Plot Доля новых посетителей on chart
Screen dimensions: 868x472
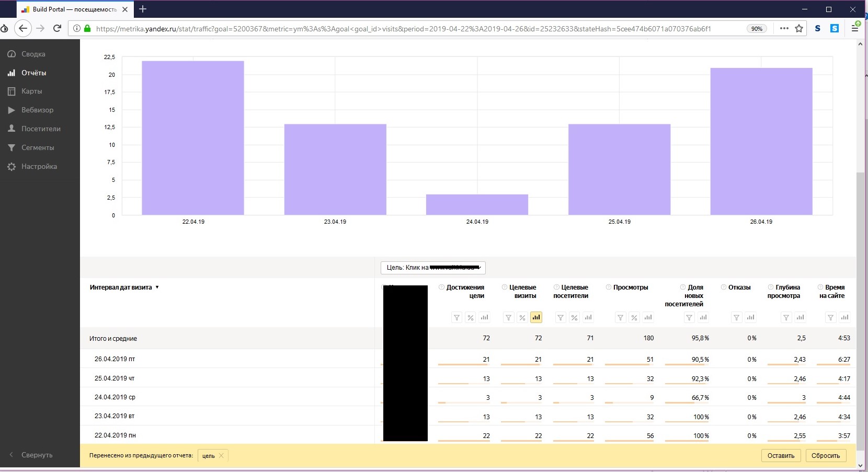pyautogui.click(x=703, y=317)
